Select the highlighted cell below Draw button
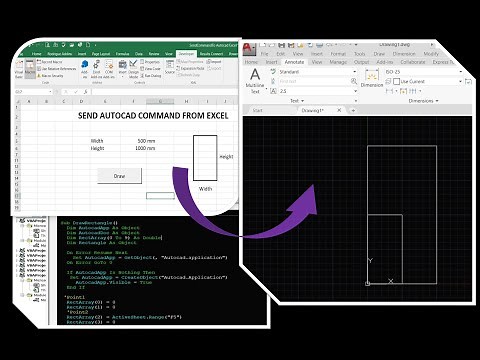480x360 pixels. coord(160,196)
